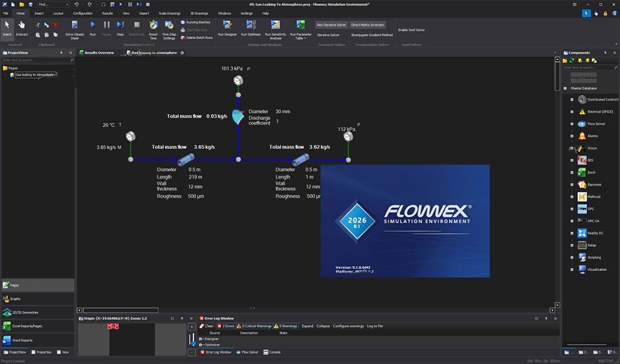The height and width of the screenshot is (364, 620).
Task: Click the Open folder icon in title bar
Action: pyautogui.click(x=22, y=4)
